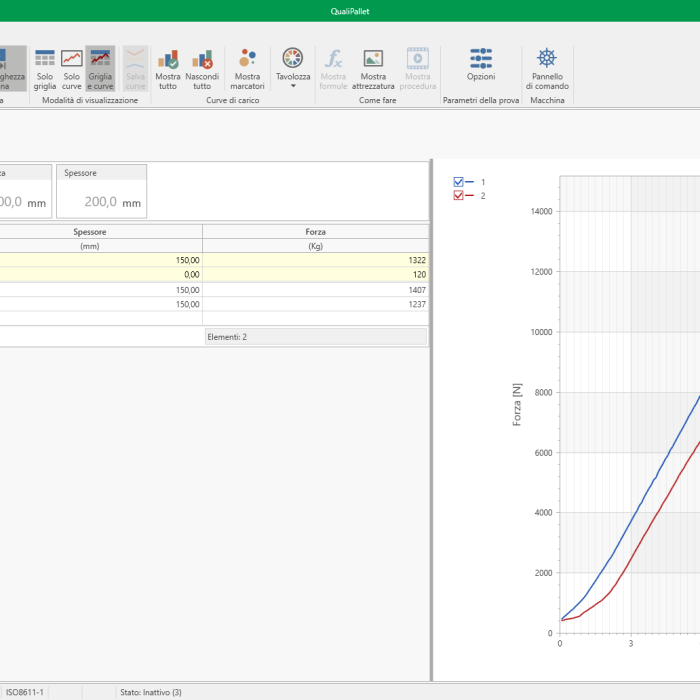The height and width of the screenshot is (700, 700).
Task: Open Mostra attrezzatura image
Action: (x=373, y=68)
